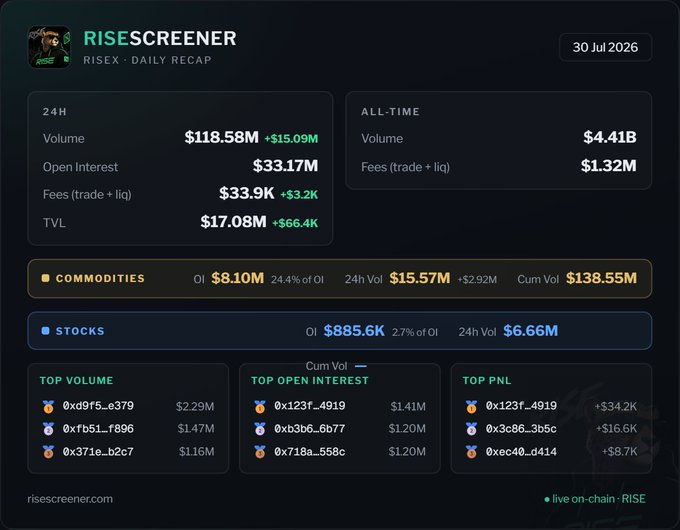
Task: Click the 30 Jul 2026 date badge
Action: [605, 47]
